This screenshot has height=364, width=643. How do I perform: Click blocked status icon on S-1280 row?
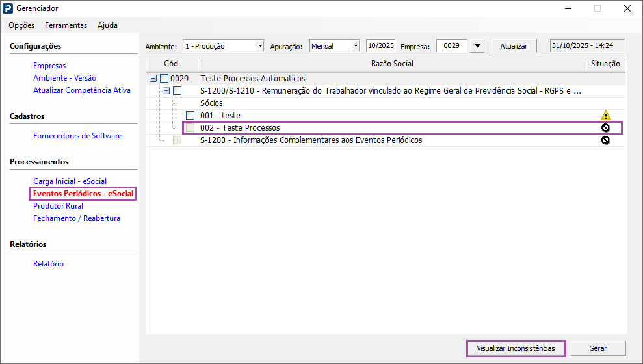(605, 140)
